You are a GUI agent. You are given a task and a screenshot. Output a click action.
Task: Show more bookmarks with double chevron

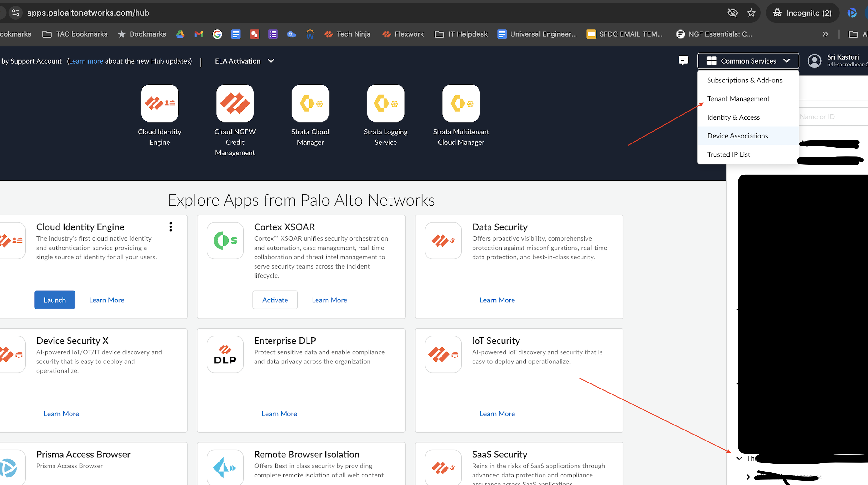click(825, 34)
